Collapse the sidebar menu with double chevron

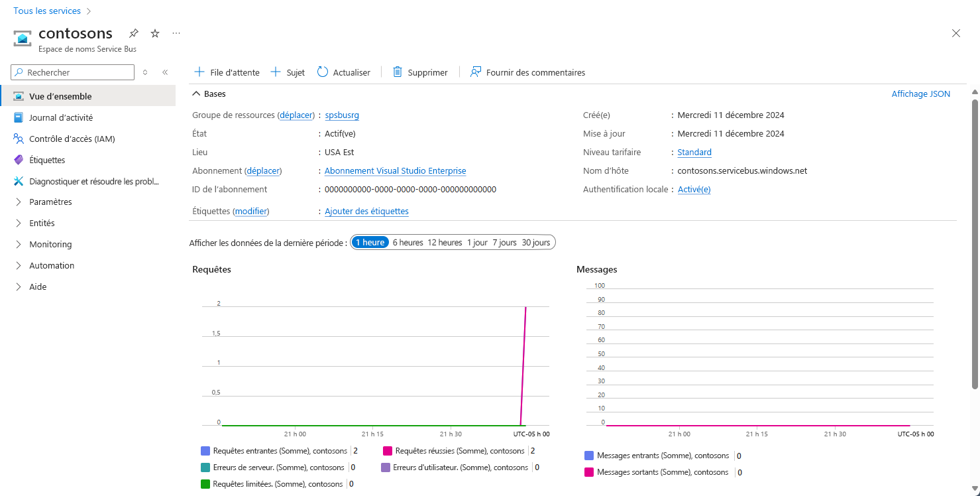pyautogui.click(x=165, y=72)
